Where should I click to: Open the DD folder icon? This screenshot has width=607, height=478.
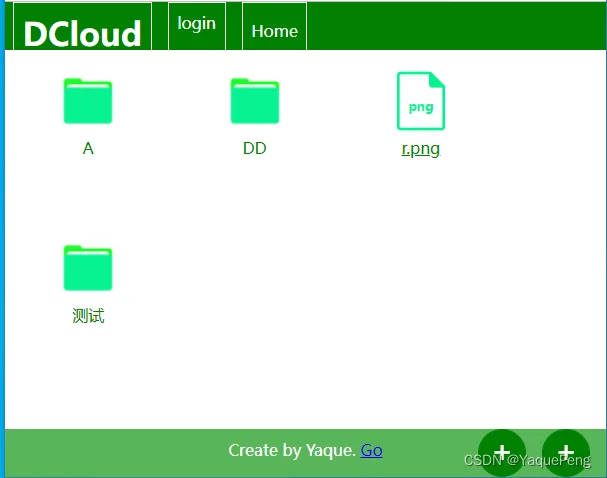click(x=255, y=101)
